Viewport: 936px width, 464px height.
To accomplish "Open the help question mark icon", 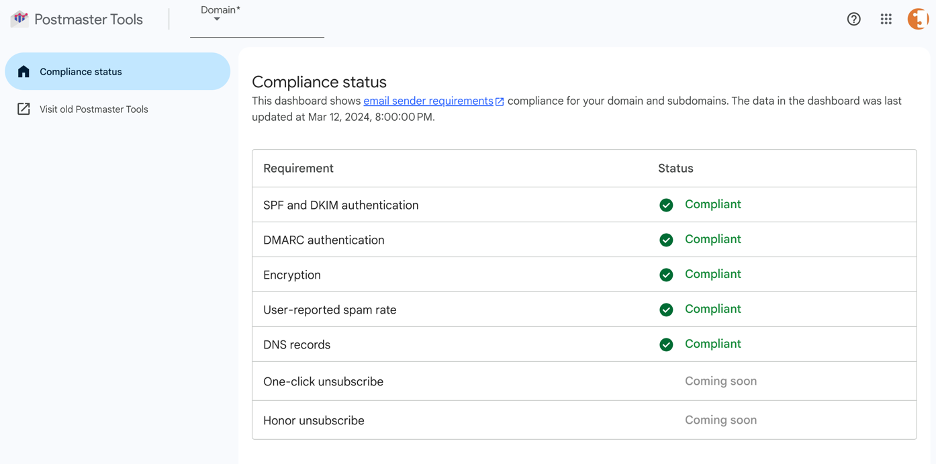I will tap(854, 19).
